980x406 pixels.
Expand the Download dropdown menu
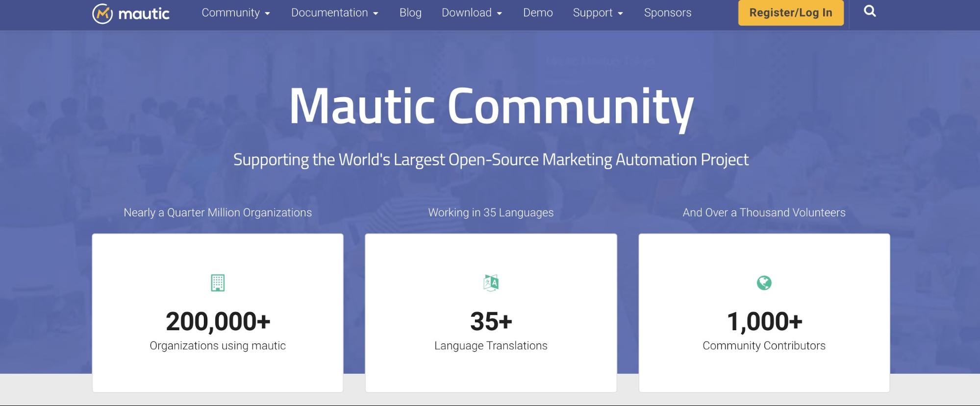(x=472, y=13)
